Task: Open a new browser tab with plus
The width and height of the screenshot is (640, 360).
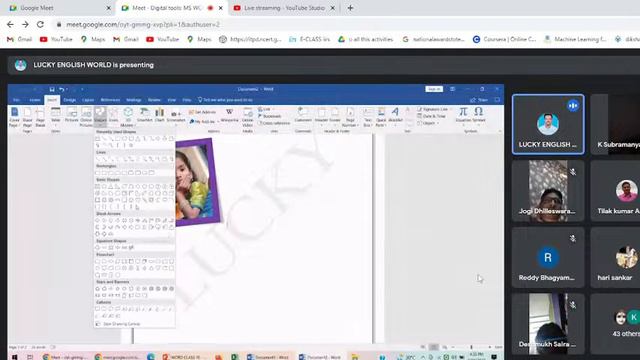Action: [350, 8]
